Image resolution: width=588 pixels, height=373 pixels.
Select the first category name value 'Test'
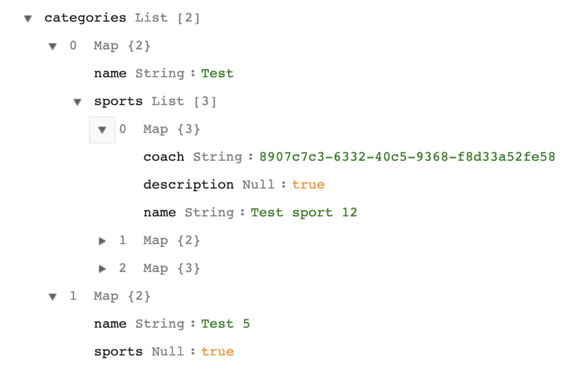pyautogui.click(x=217, y=73)
